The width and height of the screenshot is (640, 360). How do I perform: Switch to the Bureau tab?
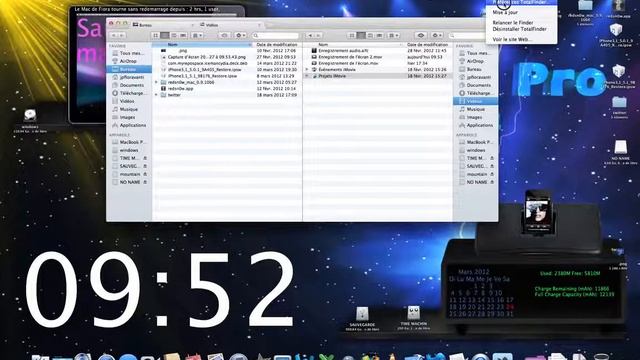(x=163, y=25)
